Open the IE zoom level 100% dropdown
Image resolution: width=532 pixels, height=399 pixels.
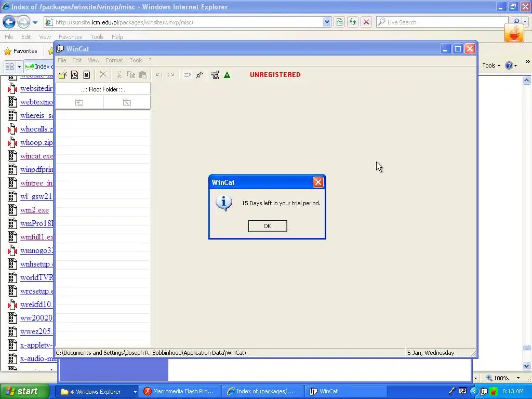pyautogui.click(x=518, y=378)
